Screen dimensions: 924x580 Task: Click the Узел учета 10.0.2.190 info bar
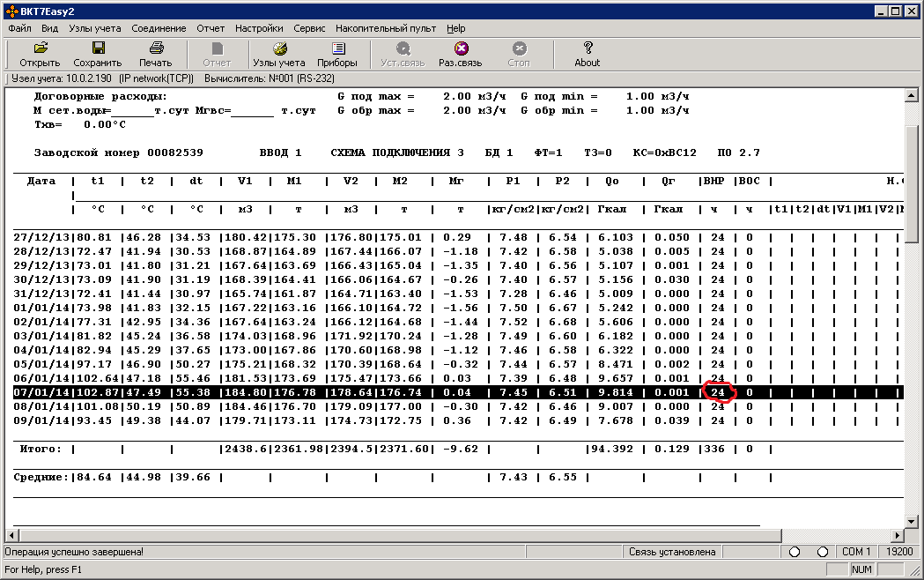102,78
